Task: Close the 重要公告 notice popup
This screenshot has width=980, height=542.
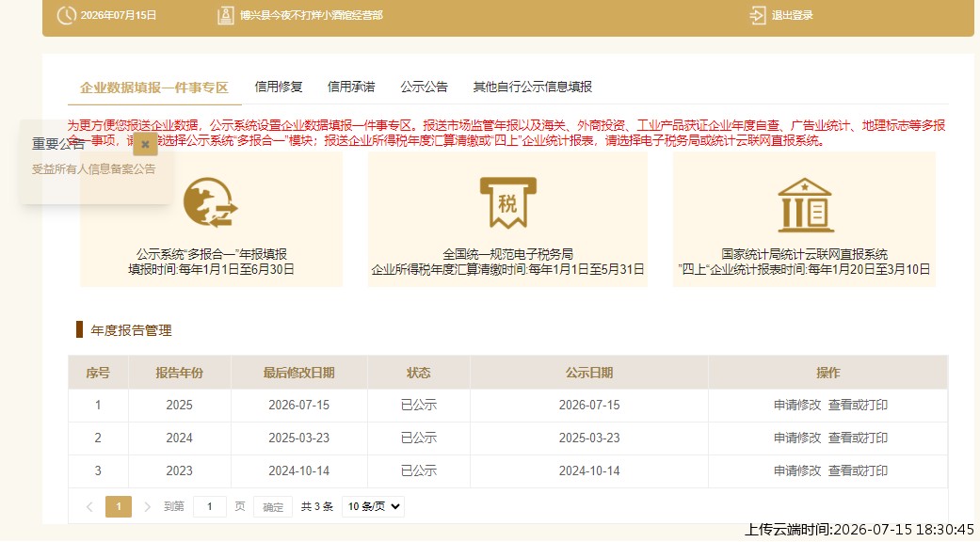Action: pyautogui.click(x=145, y=144)
